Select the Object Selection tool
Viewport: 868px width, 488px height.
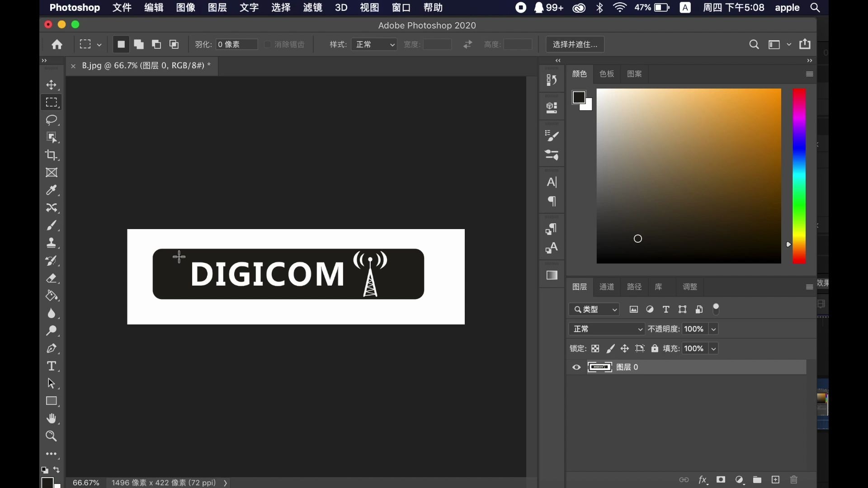[52, 137]
